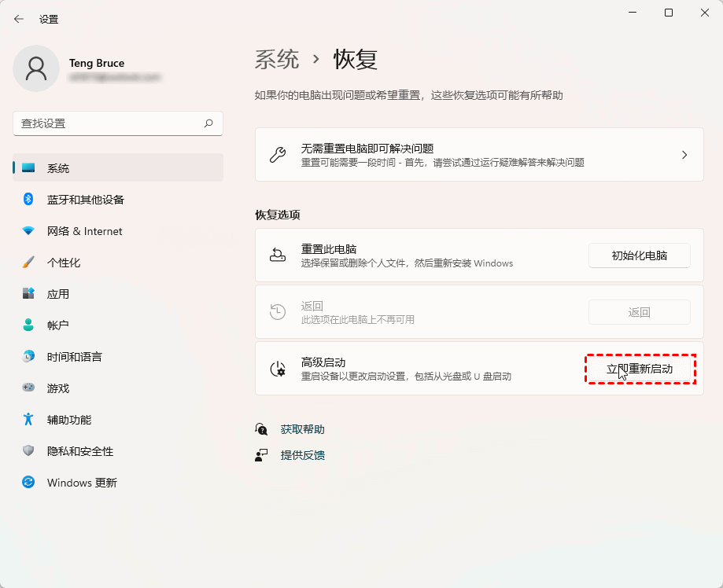Click the shield icon beside 隐私和安全性
The width and height of the screenshot is (723, 588).
pyautogui.click(x=28, y=451)
